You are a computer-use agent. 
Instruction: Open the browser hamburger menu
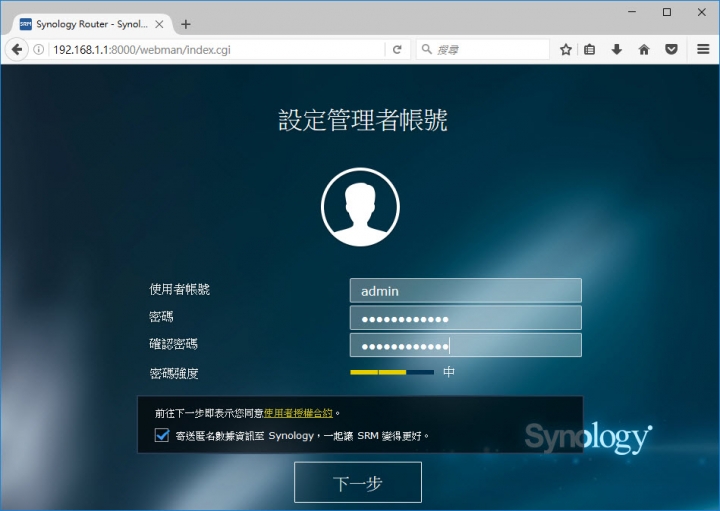tap(703, 49)
